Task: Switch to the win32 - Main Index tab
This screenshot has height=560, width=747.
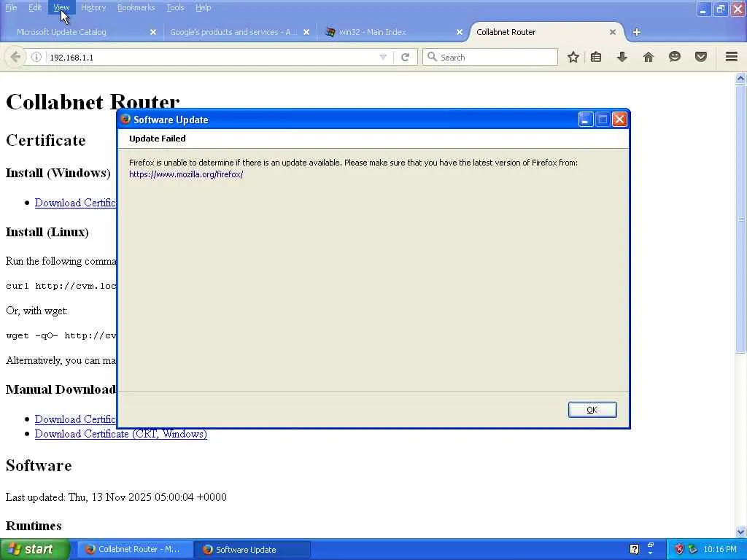Action: coord(373,32)
